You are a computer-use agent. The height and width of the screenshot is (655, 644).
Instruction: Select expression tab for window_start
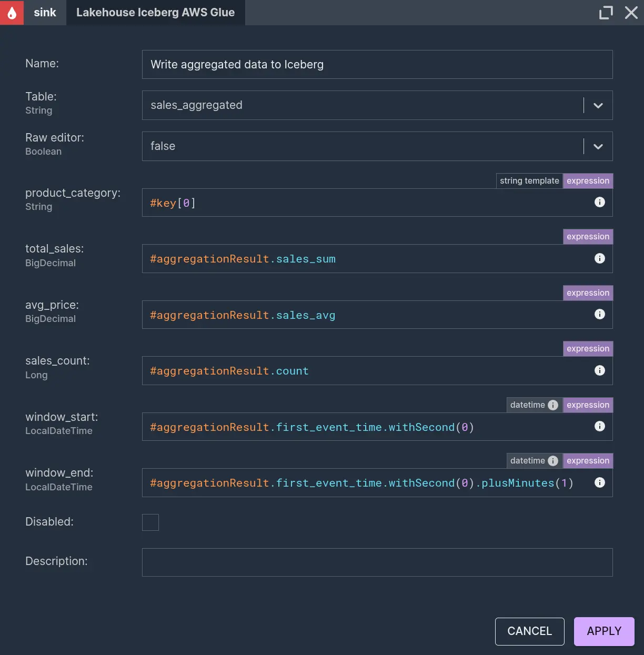[588, 405]
